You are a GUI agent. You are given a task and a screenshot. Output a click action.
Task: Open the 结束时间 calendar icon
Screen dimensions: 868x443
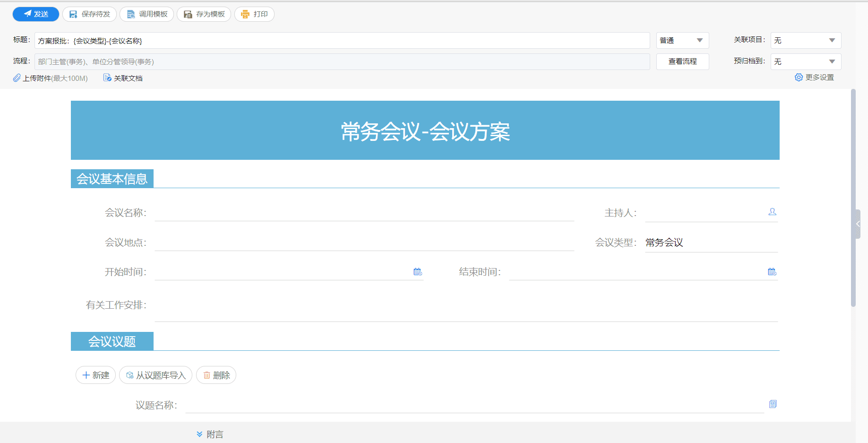[772, 272]
